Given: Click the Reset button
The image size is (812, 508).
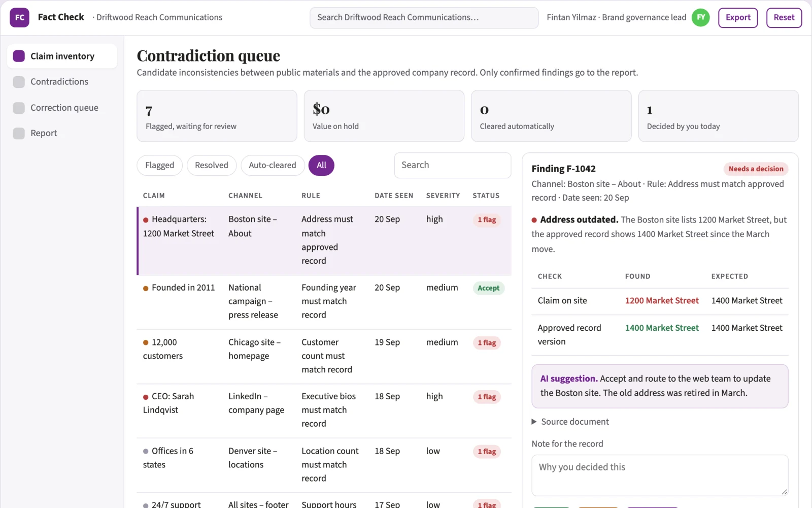Looking at the screenshot, I should click(x=784, y=17).
